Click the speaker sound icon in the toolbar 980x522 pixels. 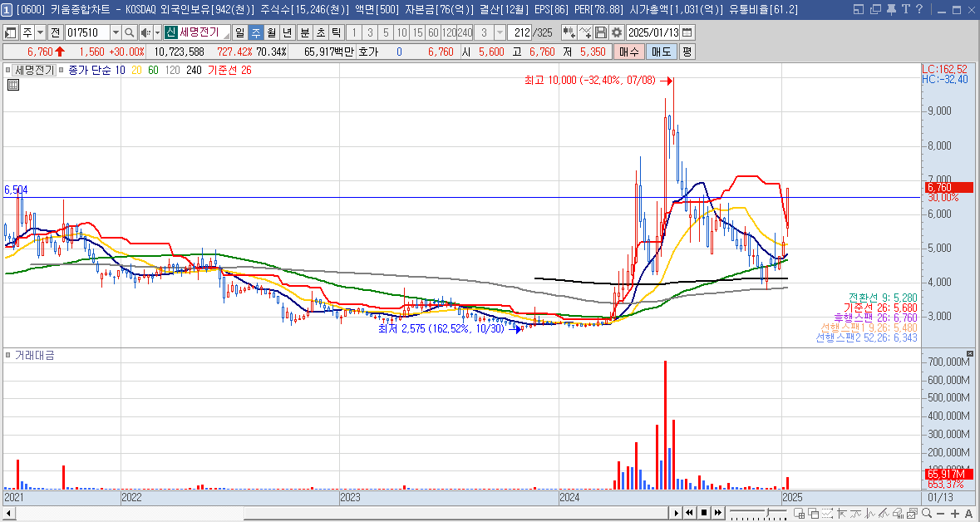[x=145, y=32]
